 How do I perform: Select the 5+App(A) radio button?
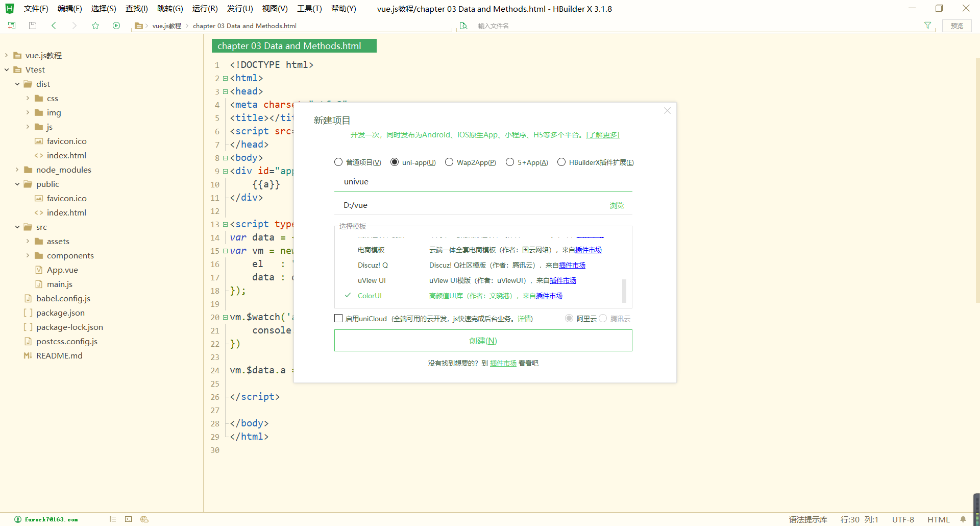tap(510, 162)
